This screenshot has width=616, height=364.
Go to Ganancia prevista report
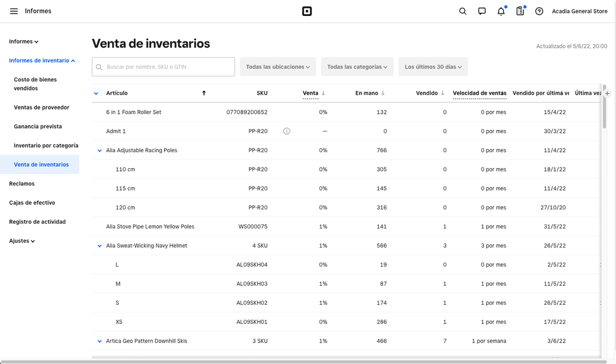click(38, 126)
